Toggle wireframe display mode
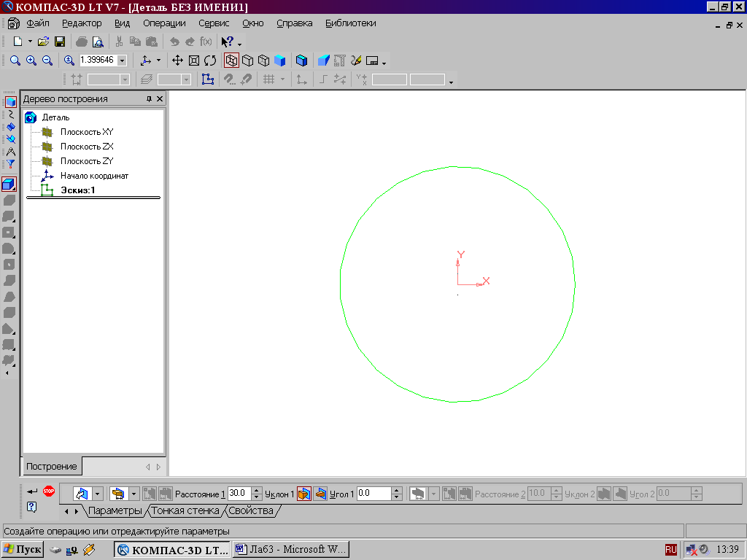The height and width of the screenshot is (560, 747). (231, 61)
